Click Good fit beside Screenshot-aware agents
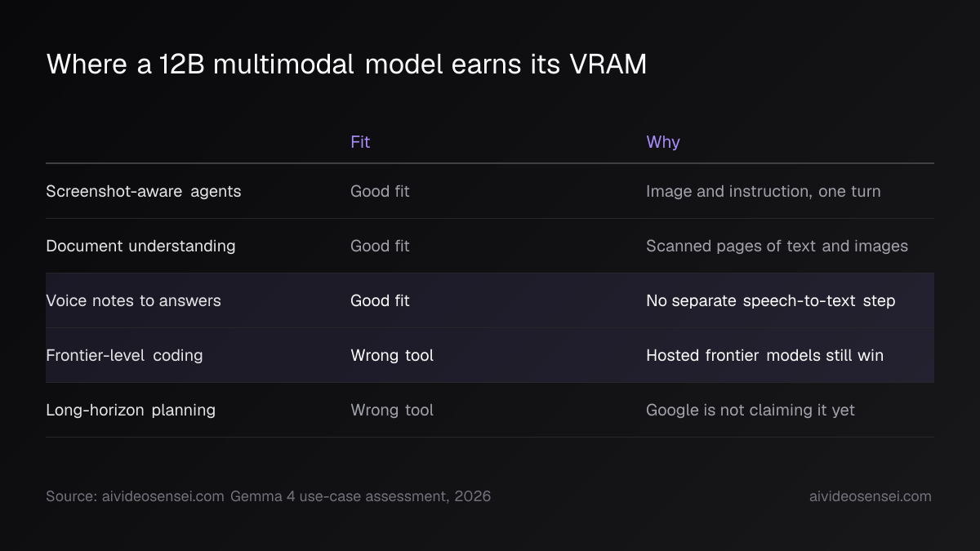The image size is (980, 551). tap(380, 191)
